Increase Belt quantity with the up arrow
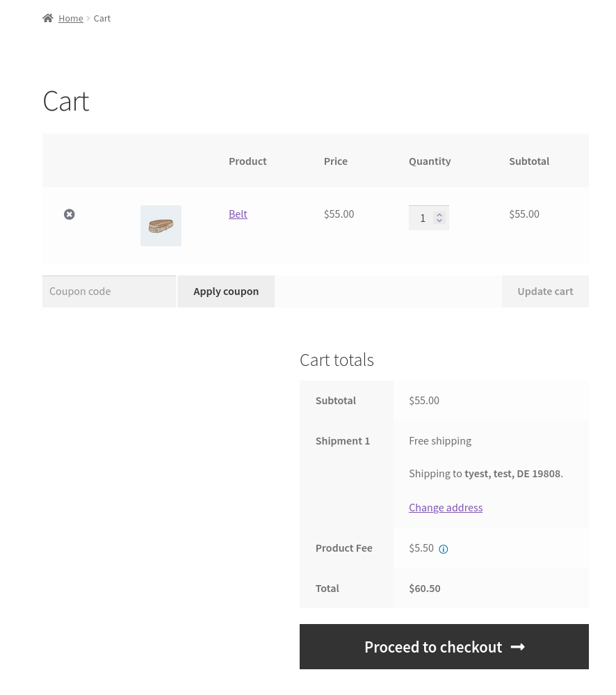The image size is (616, 695). (x=439, y=215)
